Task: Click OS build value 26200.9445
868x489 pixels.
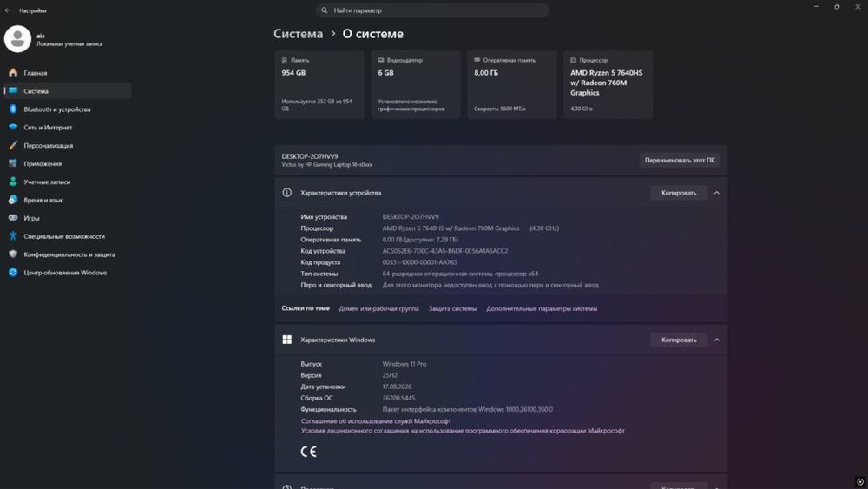Action: coord(398,398)
